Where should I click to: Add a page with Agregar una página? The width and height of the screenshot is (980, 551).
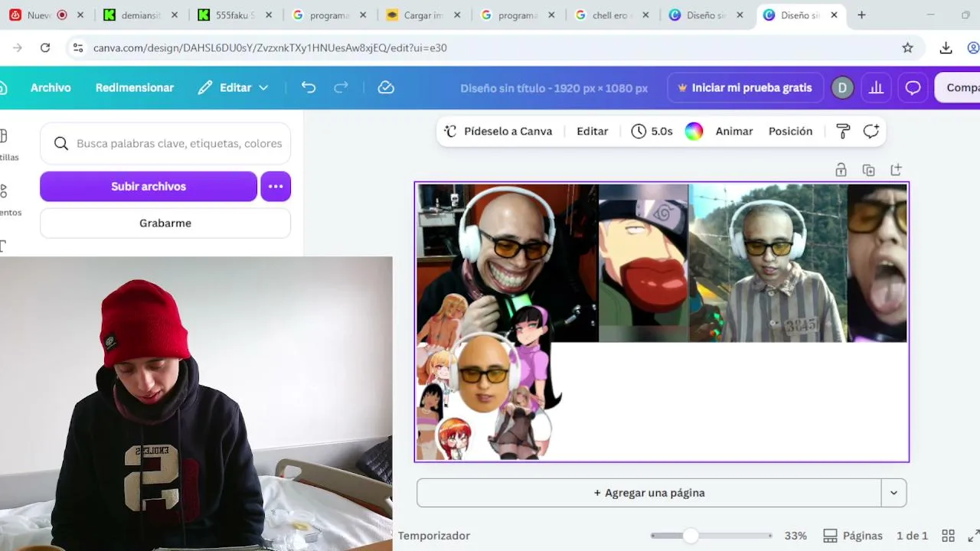649,493
